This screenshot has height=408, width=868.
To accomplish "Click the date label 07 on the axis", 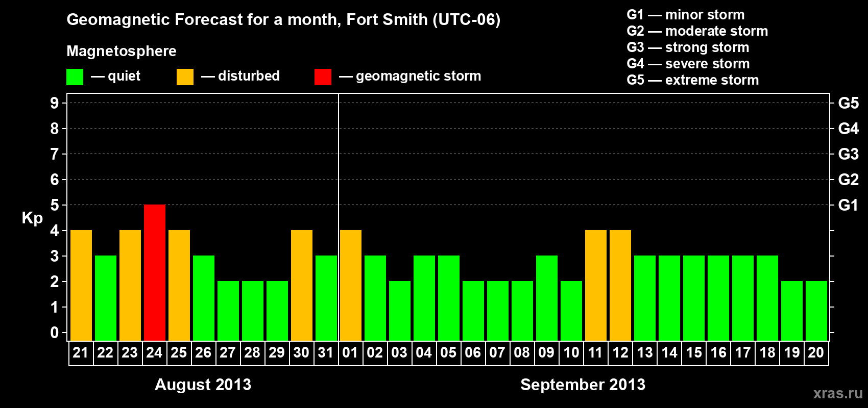I will (497, 352).
